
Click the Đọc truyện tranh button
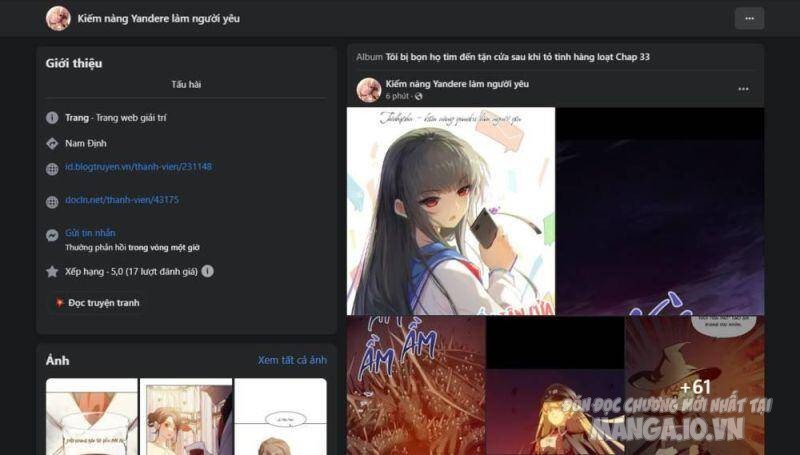coord(97,303)
